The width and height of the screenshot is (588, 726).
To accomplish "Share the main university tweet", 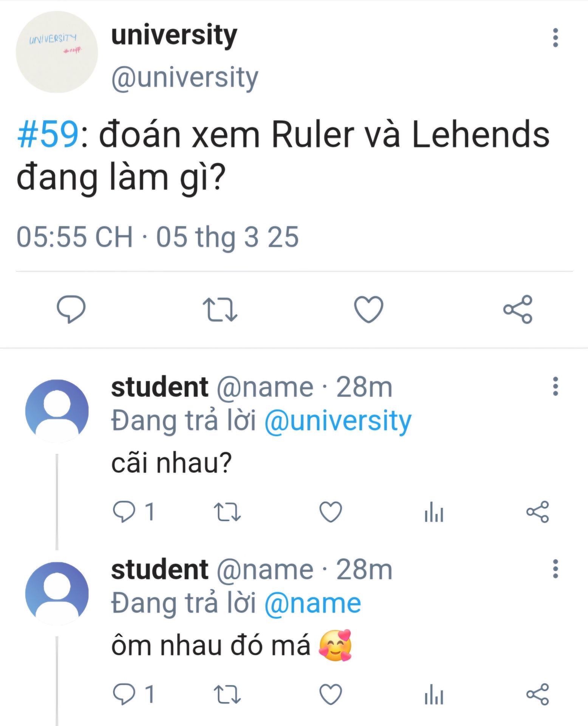I will (518, 309).
